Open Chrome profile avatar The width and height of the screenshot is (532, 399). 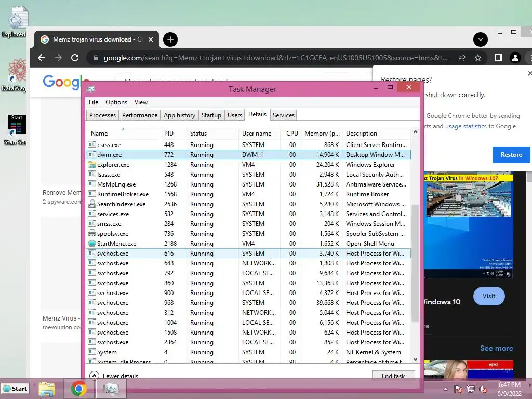coord(515,58)
